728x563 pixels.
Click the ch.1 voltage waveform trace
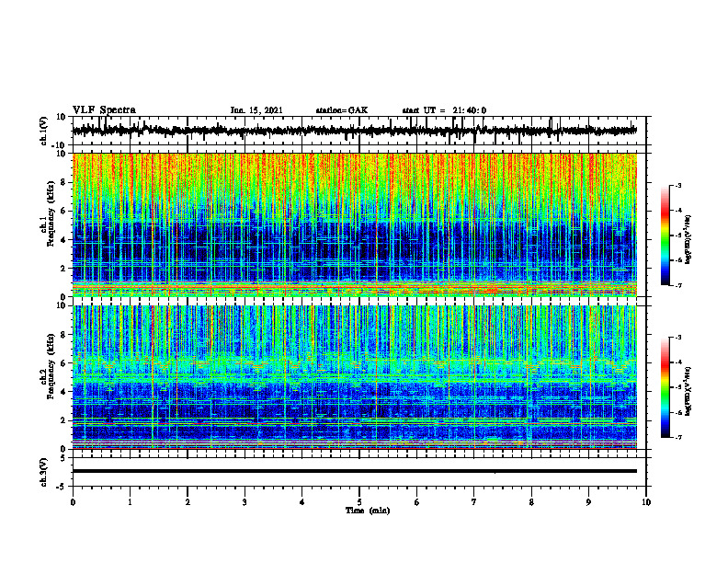coord(355,131)
